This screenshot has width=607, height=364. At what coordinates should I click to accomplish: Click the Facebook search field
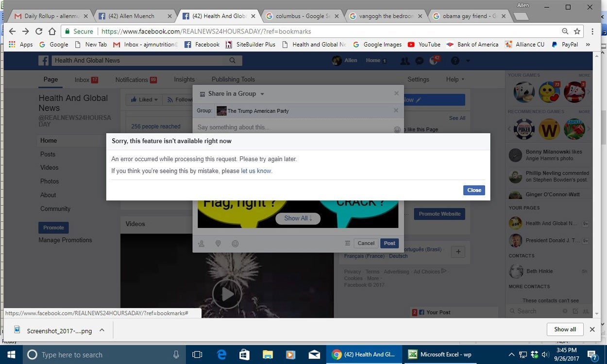(137, 61)
